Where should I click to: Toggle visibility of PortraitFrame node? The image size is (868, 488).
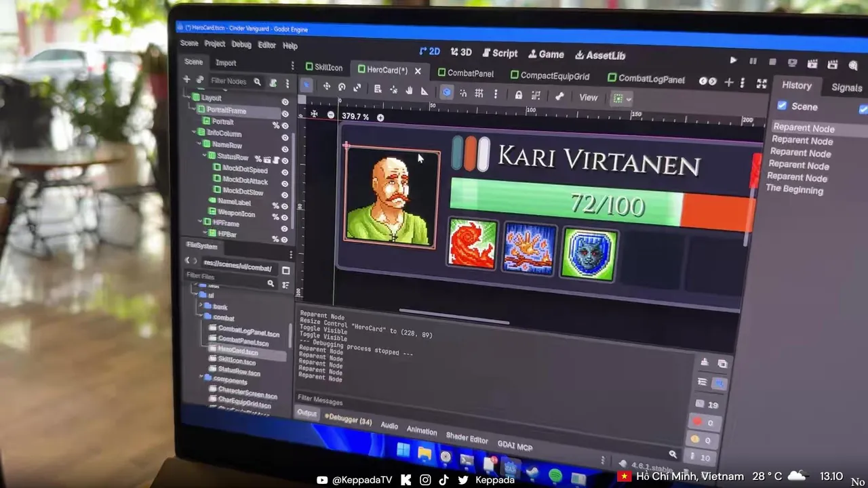285,113
